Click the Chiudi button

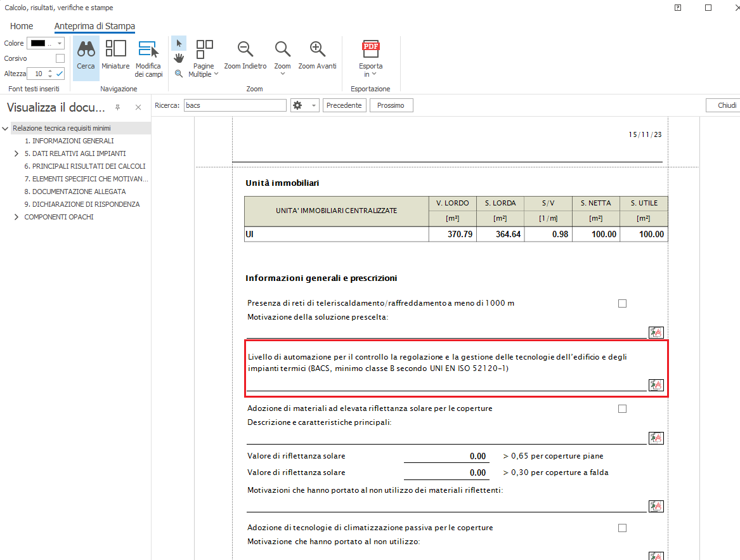tap(726, 105)
